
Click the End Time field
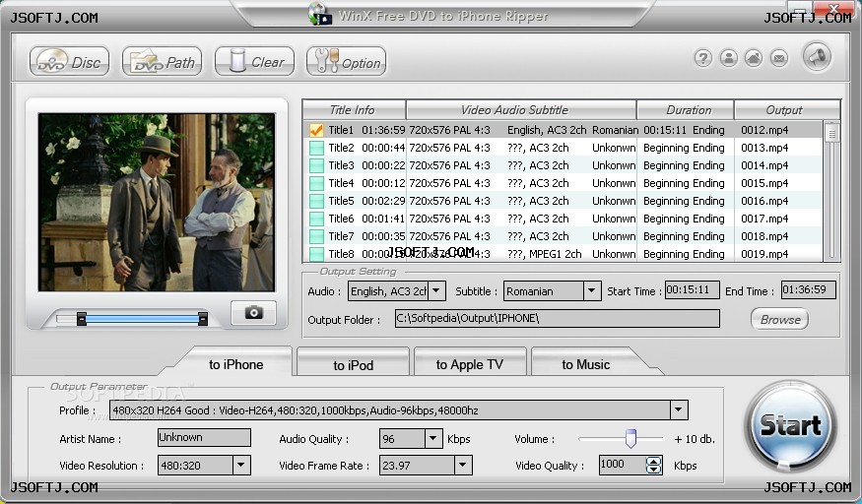pos(808,289)
